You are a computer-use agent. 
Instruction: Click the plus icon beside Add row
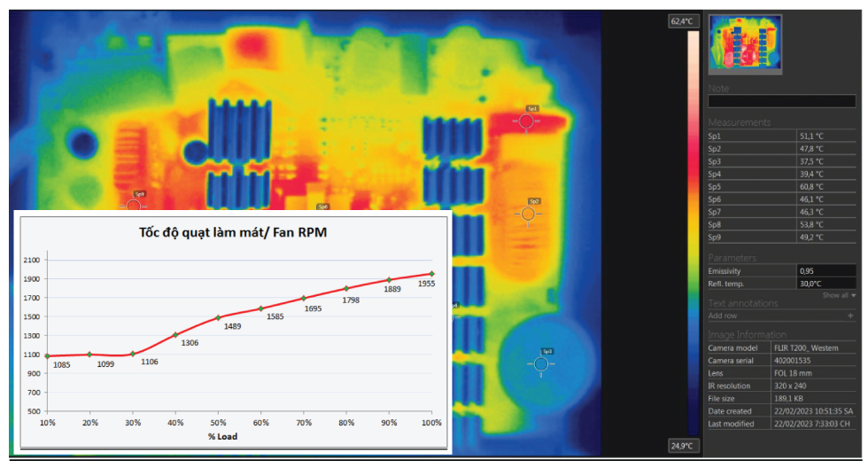(x=850, y=316)
